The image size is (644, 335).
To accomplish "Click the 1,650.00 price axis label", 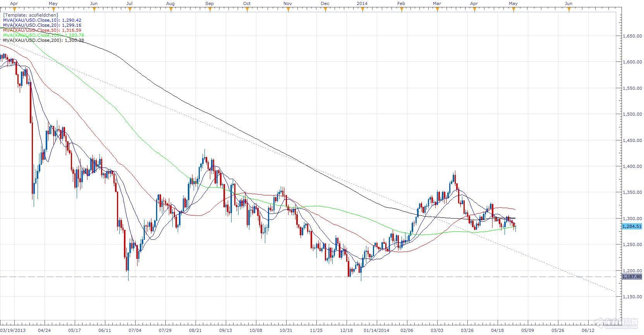I will [x=632, y=36].
